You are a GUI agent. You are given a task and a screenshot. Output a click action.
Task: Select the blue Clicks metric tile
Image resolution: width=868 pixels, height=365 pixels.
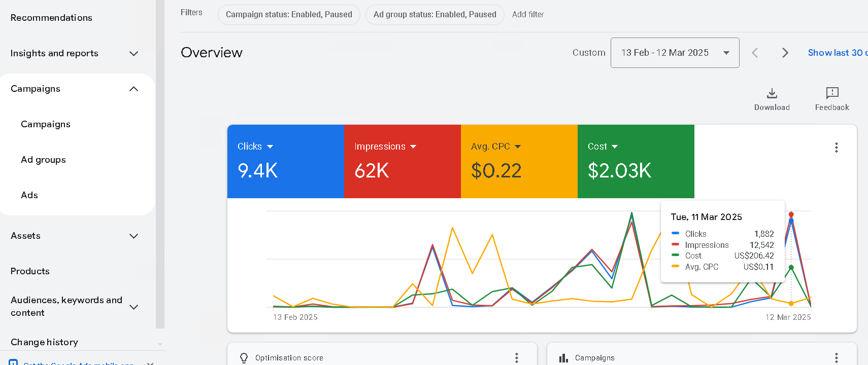coord(286,161)
